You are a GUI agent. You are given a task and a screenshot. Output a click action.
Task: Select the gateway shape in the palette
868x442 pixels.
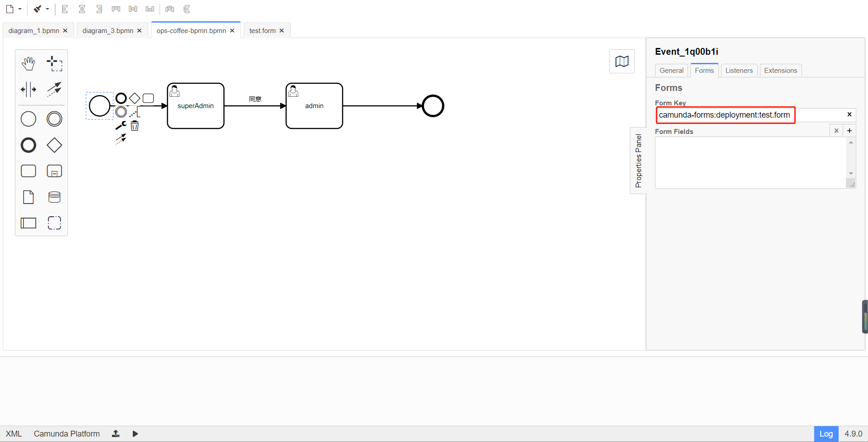pos(54,145)
